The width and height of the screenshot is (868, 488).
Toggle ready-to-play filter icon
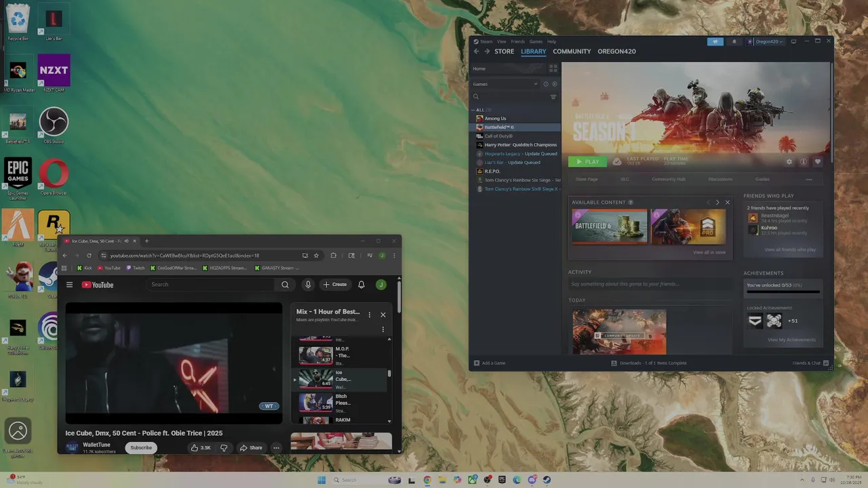click(554, 84)
